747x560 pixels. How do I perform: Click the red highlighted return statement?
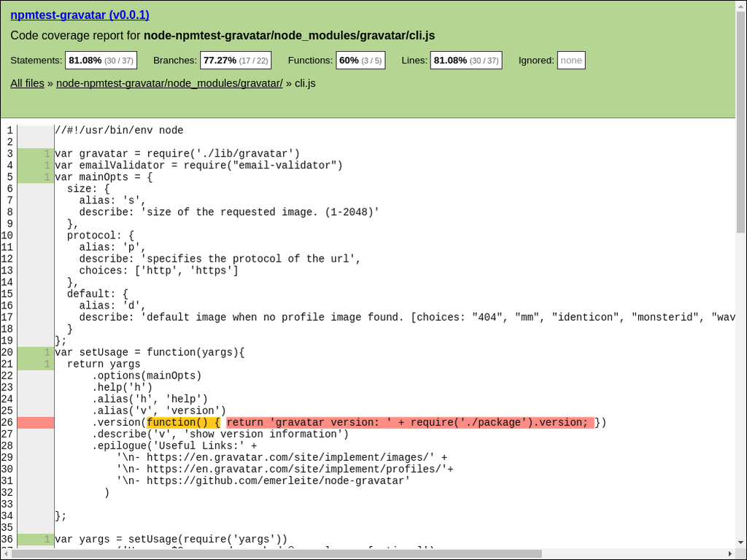tap(409, 423)
